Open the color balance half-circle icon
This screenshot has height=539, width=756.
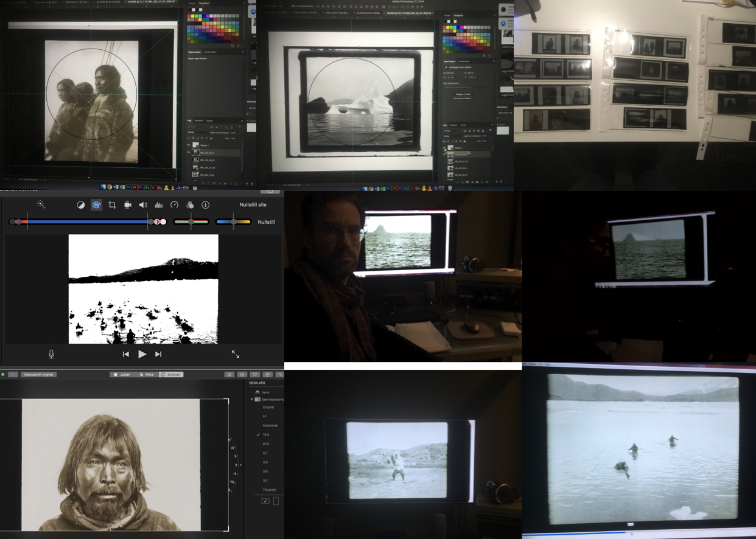pos(81,205)
